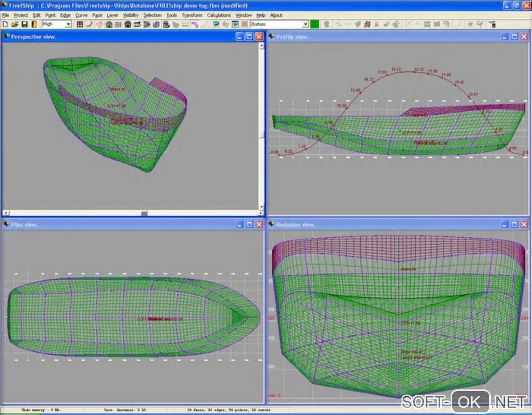
Task: Click the New project icon
Action: pos(5,24)
